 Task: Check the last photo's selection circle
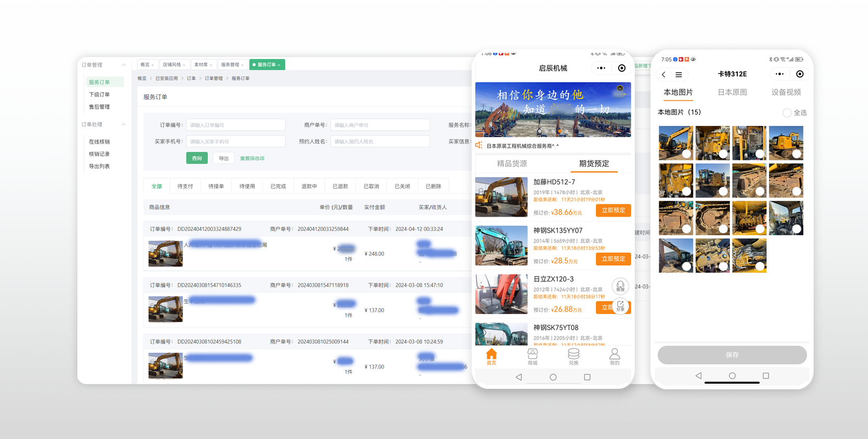[x=760, y=267]
